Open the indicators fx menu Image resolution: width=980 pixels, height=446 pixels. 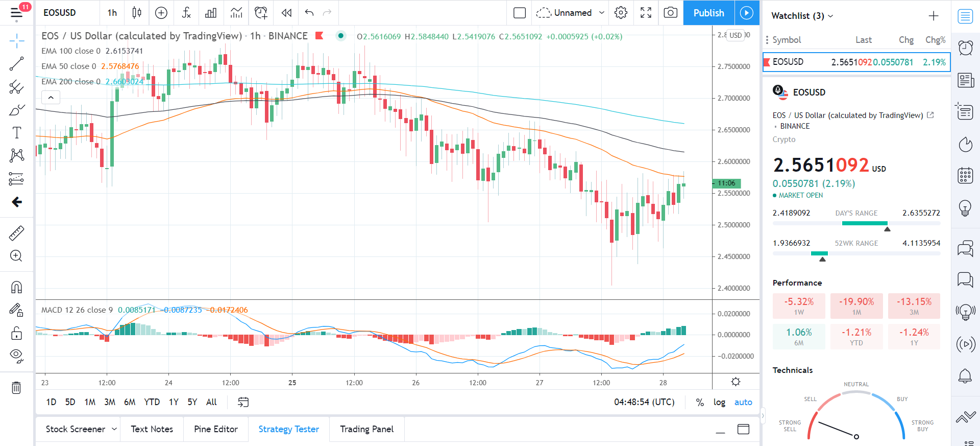coord(186,13)
